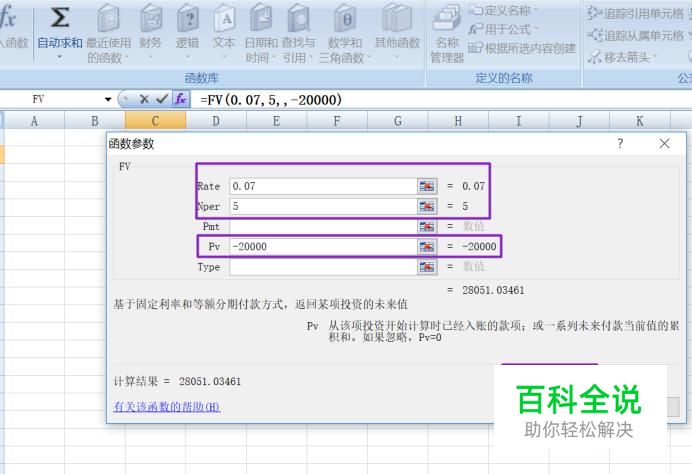The width and height of the screenshot is (692, 474).
Task: Cancel formula entry with X in formula bar
Action: point(144,99)
